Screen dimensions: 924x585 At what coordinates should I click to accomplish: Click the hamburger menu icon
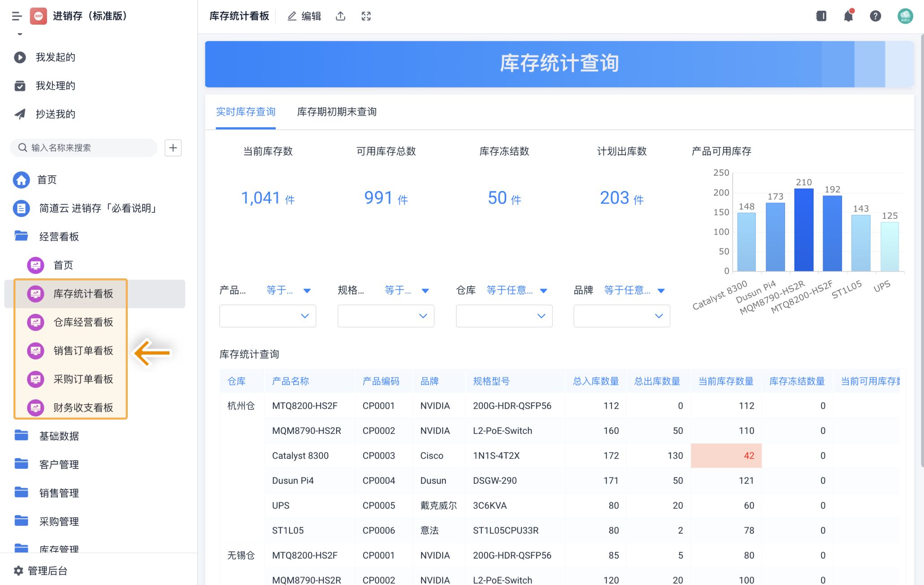17,16
